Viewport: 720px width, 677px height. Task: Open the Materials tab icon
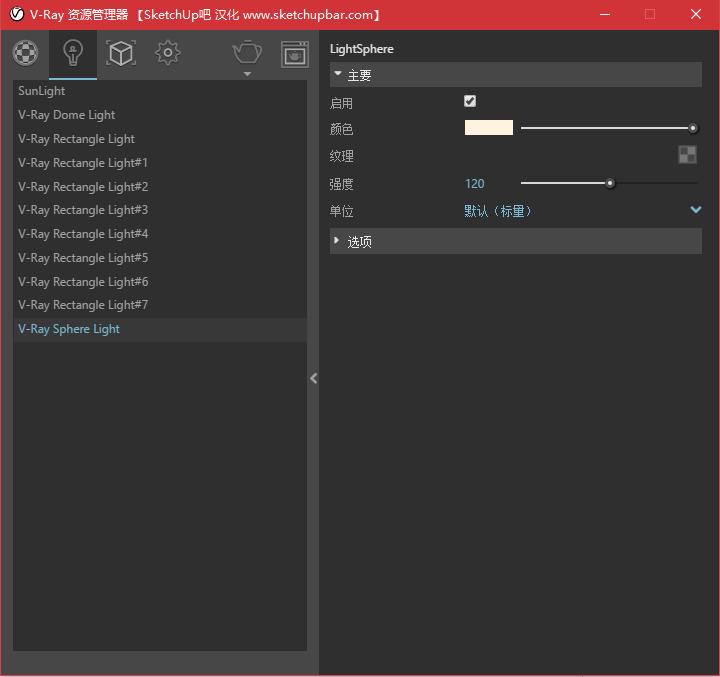25,52
